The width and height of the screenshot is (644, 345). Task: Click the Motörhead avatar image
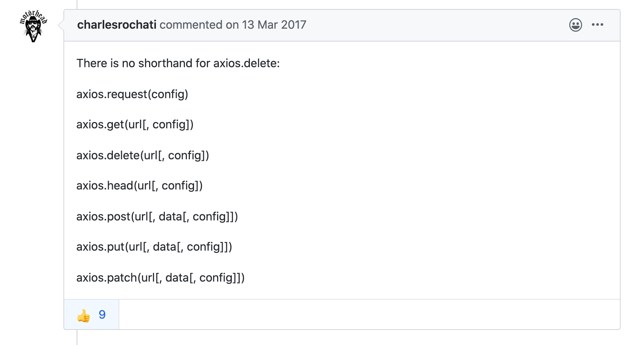coord(33,26)
